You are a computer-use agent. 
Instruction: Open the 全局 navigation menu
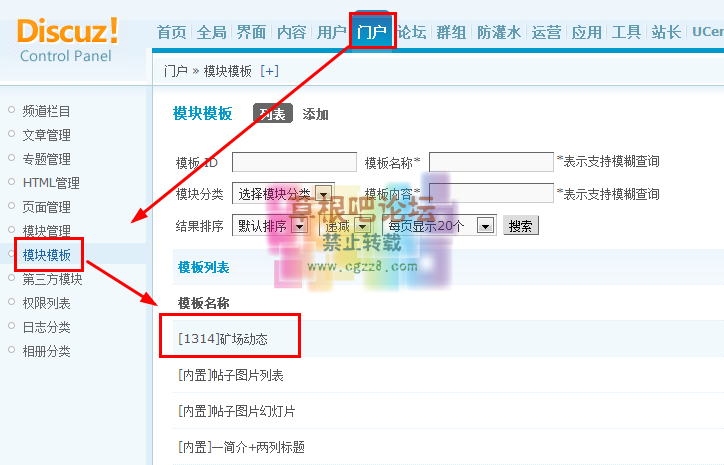pyautogui.click(x=211, y=32)
